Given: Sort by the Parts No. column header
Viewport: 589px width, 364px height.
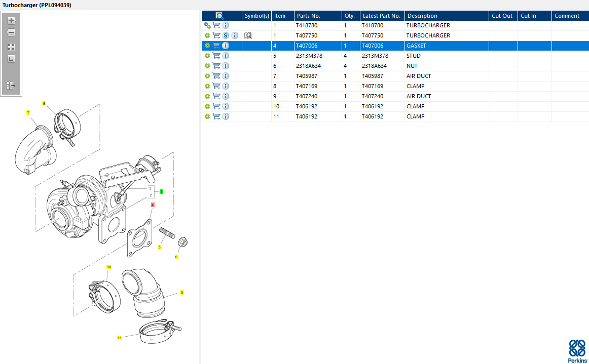Looking at the screenshot, I should pyautogui.click(x=318, y=16).
